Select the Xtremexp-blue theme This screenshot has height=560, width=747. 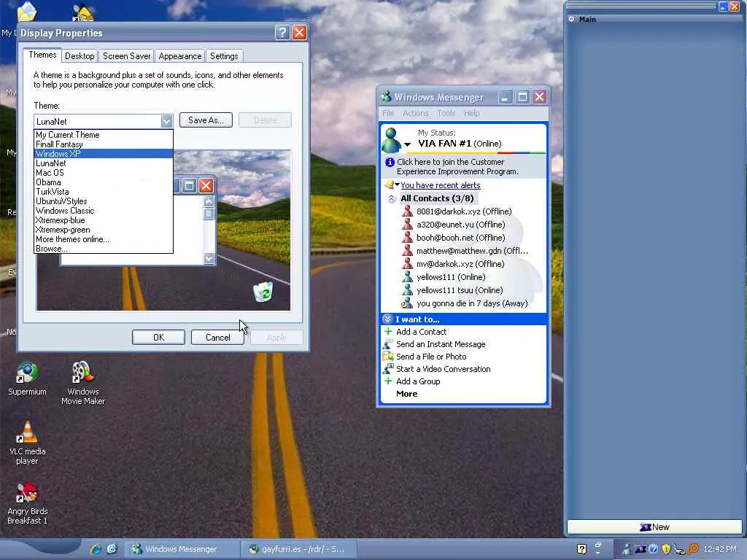point(104,220)
